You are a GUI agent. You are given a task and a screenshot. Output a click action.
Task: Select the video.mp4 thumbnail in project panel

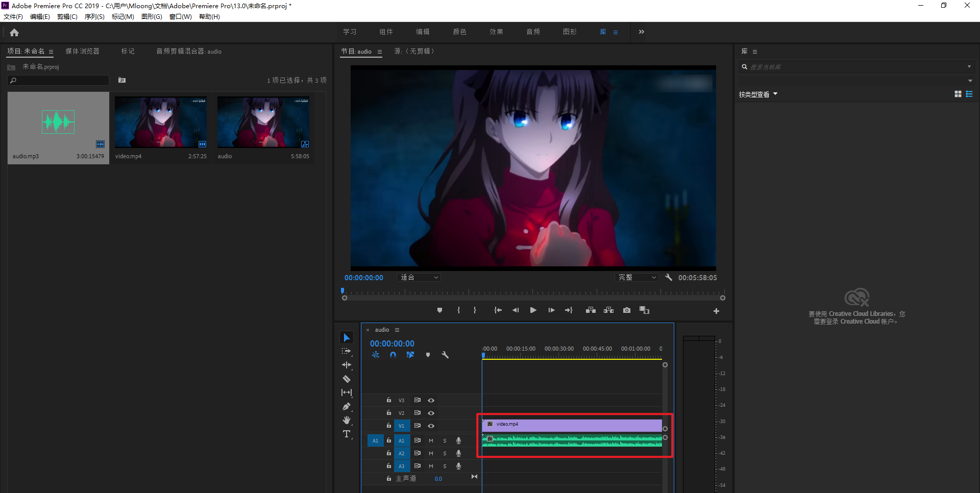coord(161,122)
